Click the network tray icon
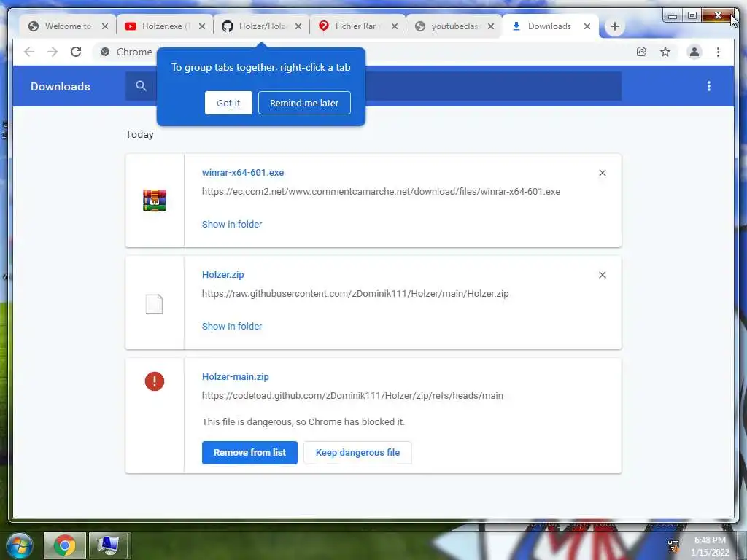This screenshot has height=560, width=747. pos(673,545)
